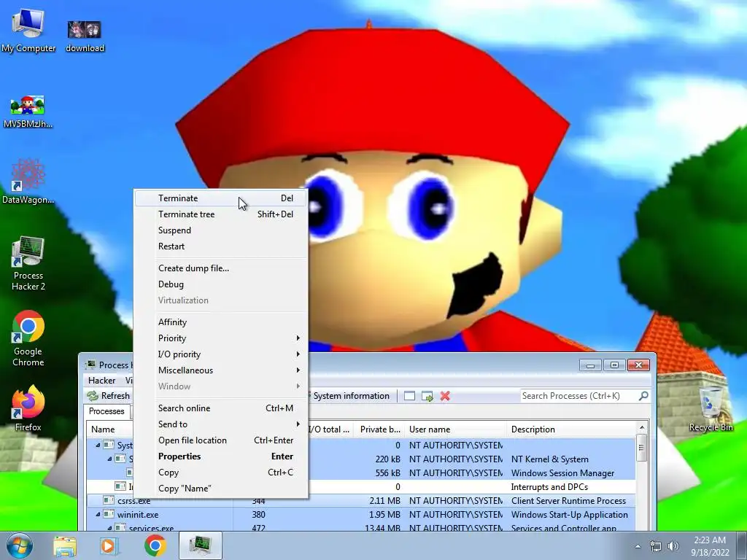Open the Windows Start menu

pyautogui.click(x=20, y=545)
